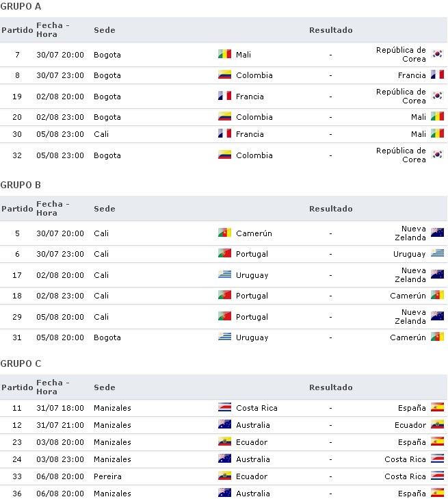This screenshot has height=499, width=448.
Task: Click the Korea flag in match 19
Action: [x=437, y=95]
